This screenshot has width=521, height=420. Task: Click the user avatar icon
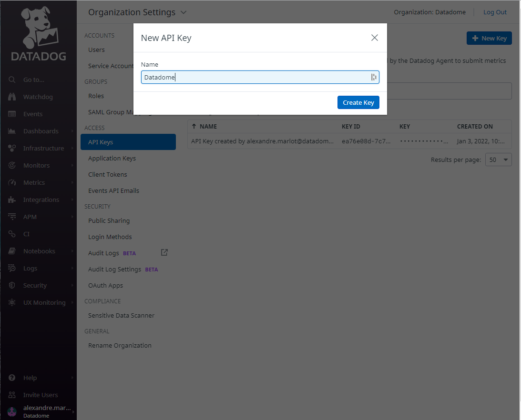click(12, 412)
